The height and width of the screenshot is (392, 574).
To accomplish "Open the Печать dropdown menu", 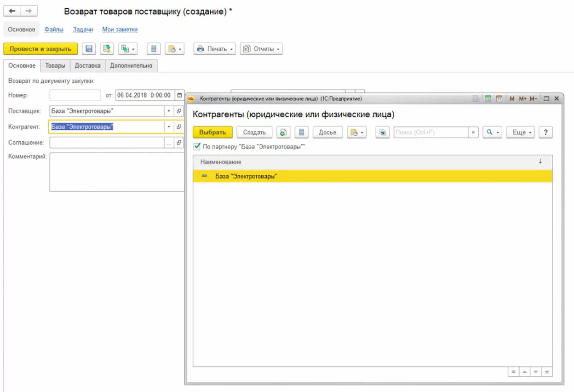I will click(215, 49).
